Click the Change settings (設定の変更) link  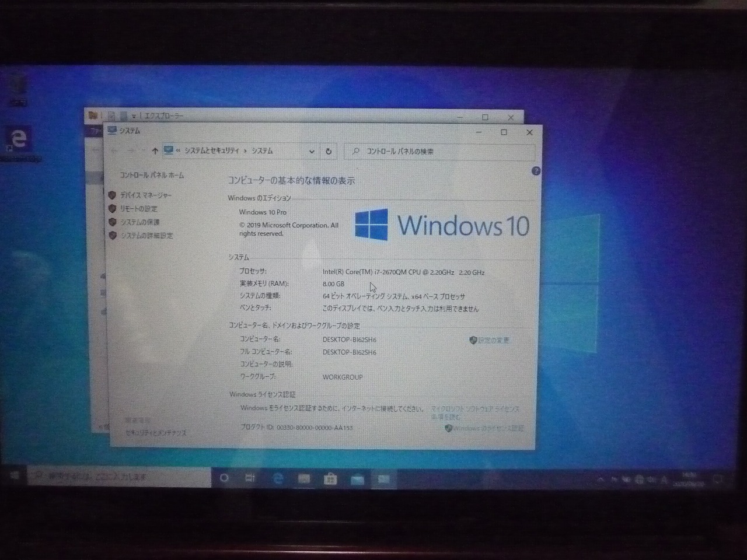click(494, 340)
